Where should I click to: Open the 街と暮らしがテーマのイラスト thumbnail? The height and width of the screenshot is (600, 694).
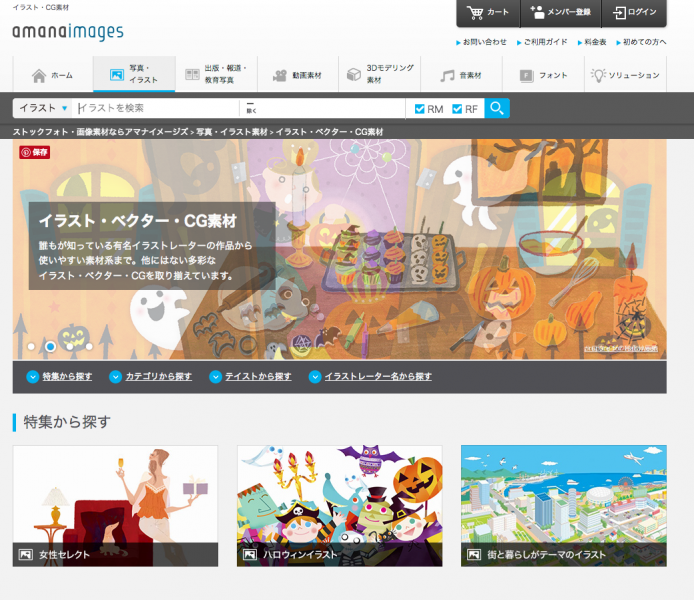(564, 506)
